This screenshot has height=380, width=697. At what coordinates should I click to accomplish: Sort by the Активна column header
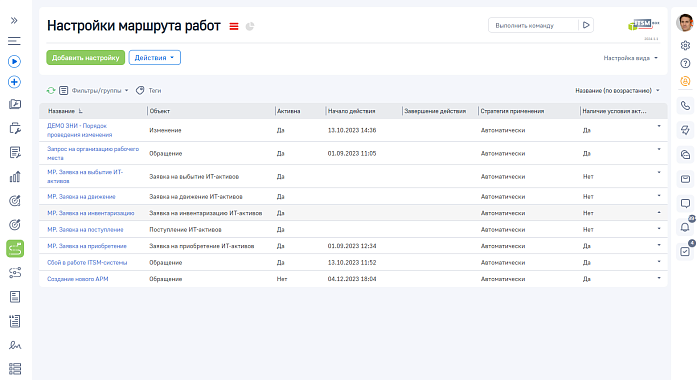pos(288,111)
